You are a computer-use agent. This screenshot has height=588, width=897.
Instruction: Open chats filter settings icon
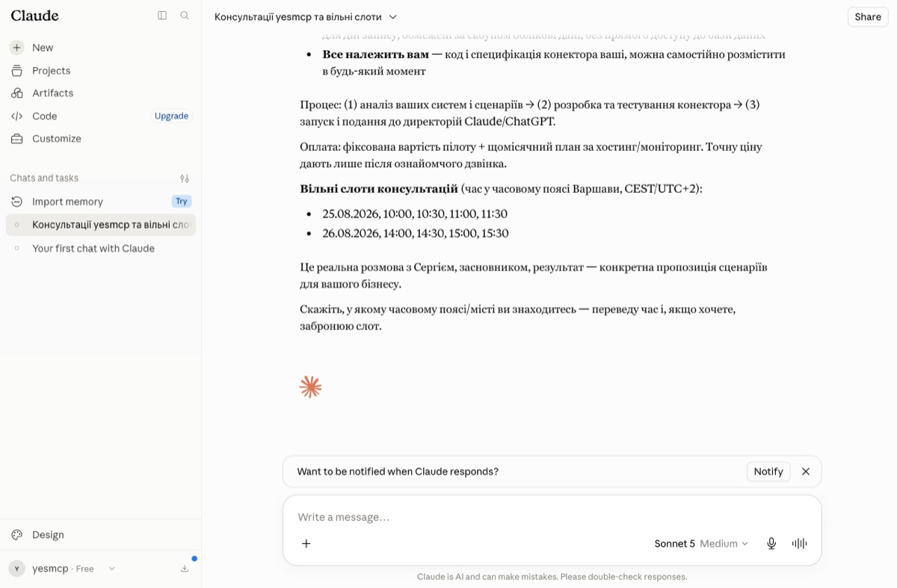pyautogui.click(x=185, y=179)
